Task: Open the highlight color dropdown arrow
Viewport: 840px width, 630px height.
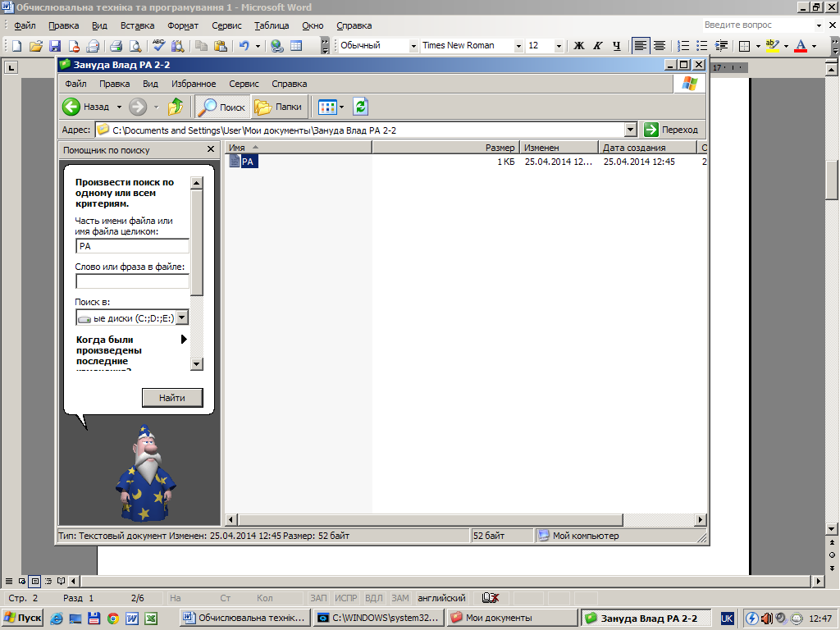Action: pyautogui.click(x=786, y=46)
